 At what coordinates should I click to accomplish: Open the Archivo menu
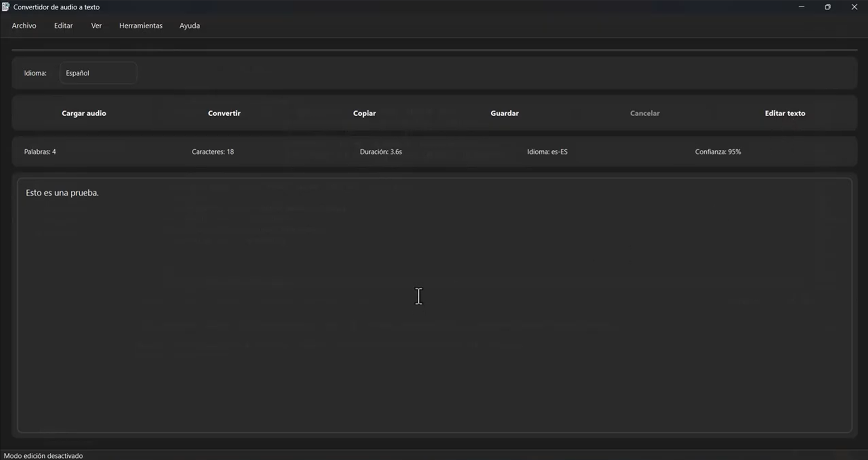click(x=24, y=26)
